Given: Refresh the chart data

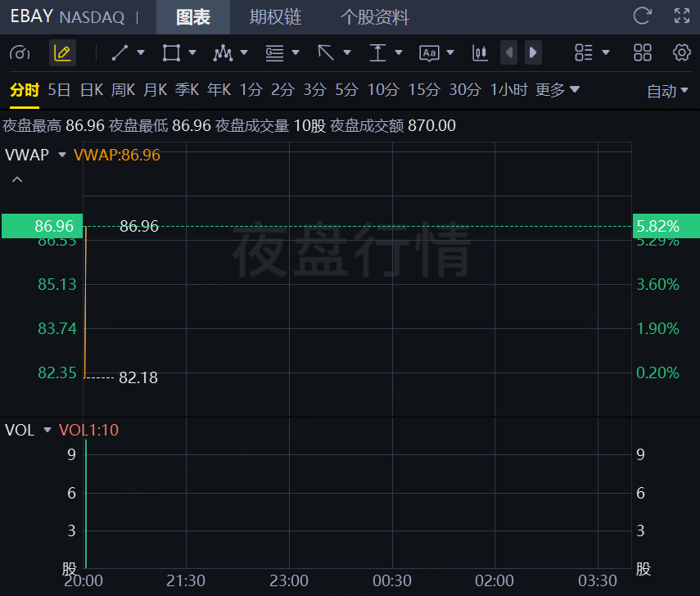Looking at the screenshot, I should click(x=643, y=16).
